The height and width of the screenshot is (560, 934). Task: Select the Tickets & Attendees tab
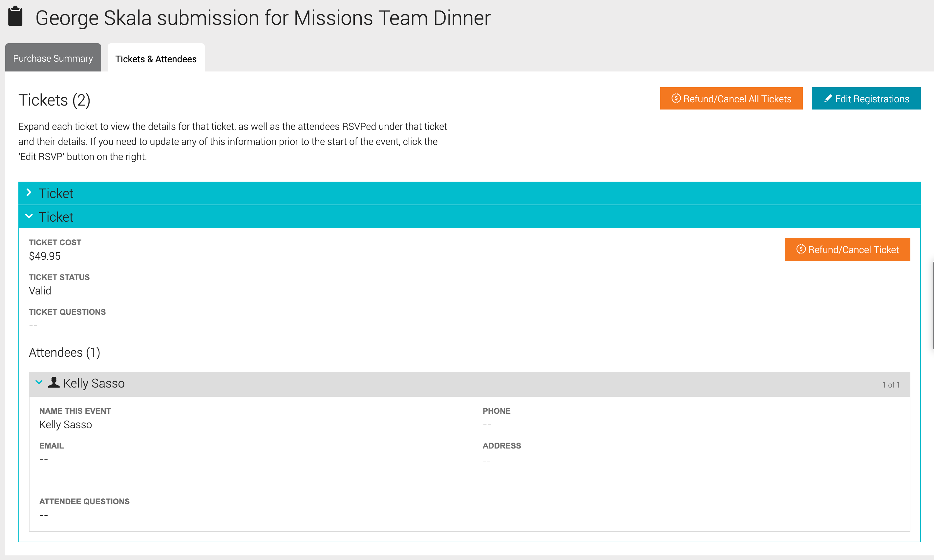pos(156,59)
